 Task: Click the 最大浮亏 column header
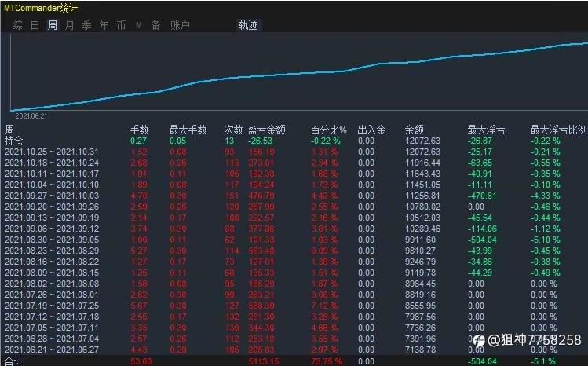pyautogui.click(x=486, y=130)
